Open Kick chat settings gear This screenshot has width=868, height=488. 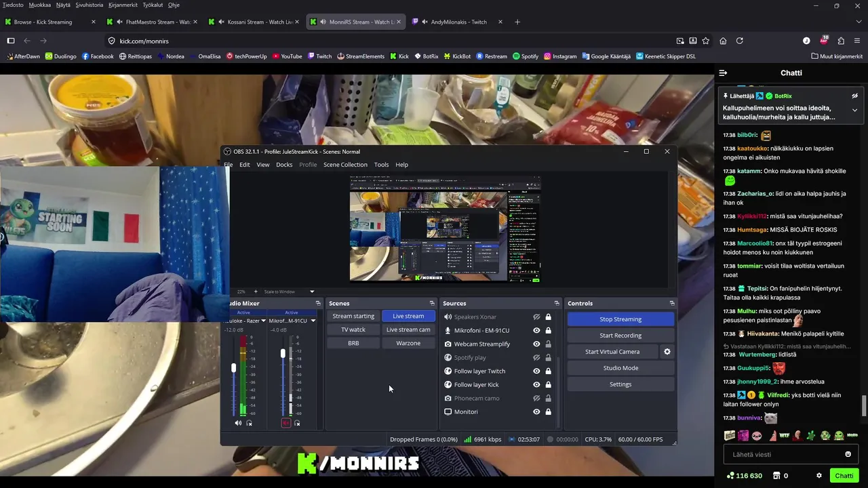click(819, 476)
